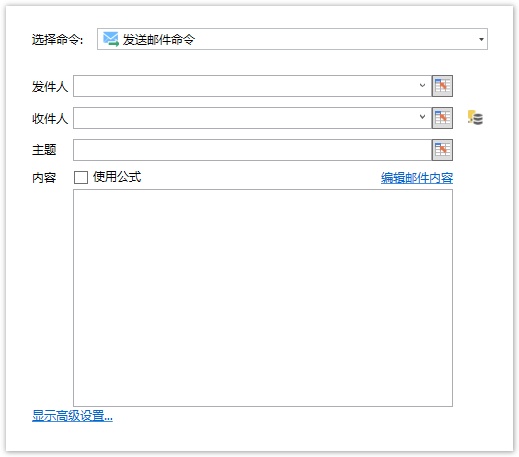Click the envelope icon in the command selector

(111, 39)
